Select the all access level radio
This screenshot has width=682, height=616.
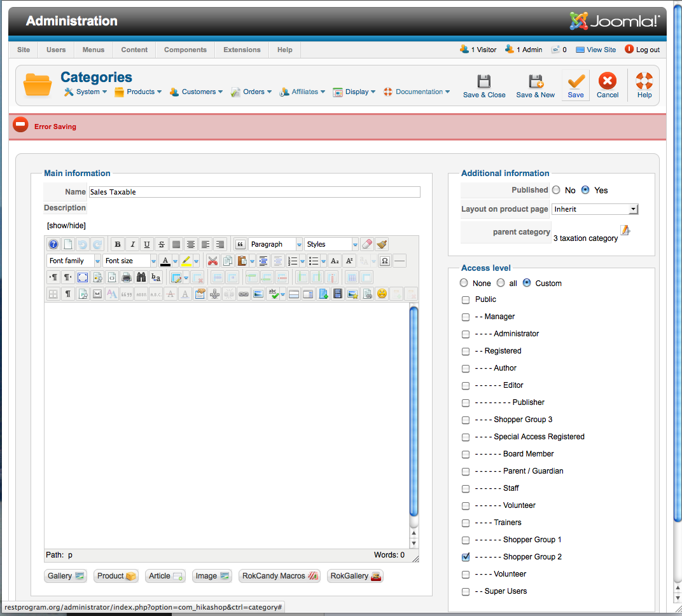[501, 283]
